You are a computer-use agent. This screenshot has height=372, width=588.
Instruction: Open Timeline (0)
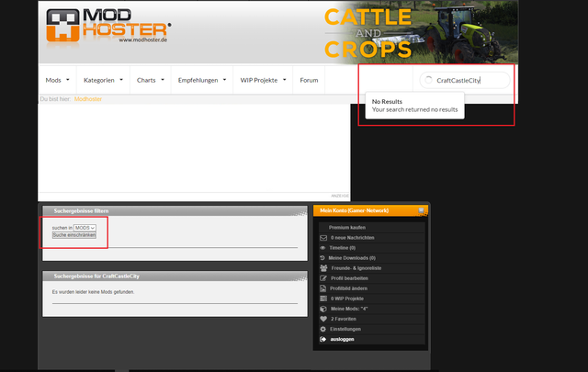[342, 247]
